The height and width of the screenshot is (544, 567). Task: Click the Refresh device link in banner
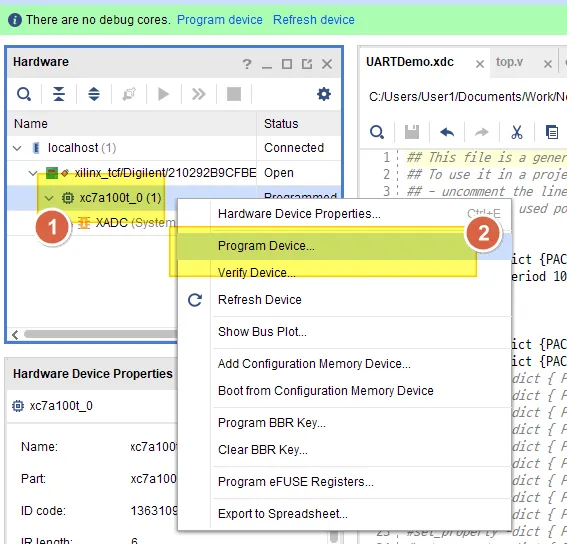[x=314, y=20]
